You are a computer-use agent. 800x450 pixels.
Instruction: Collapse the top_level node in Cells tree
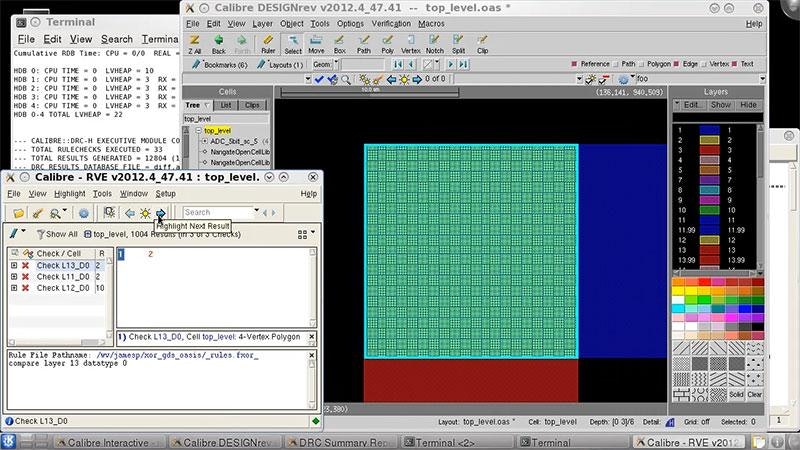click(198, 131)
